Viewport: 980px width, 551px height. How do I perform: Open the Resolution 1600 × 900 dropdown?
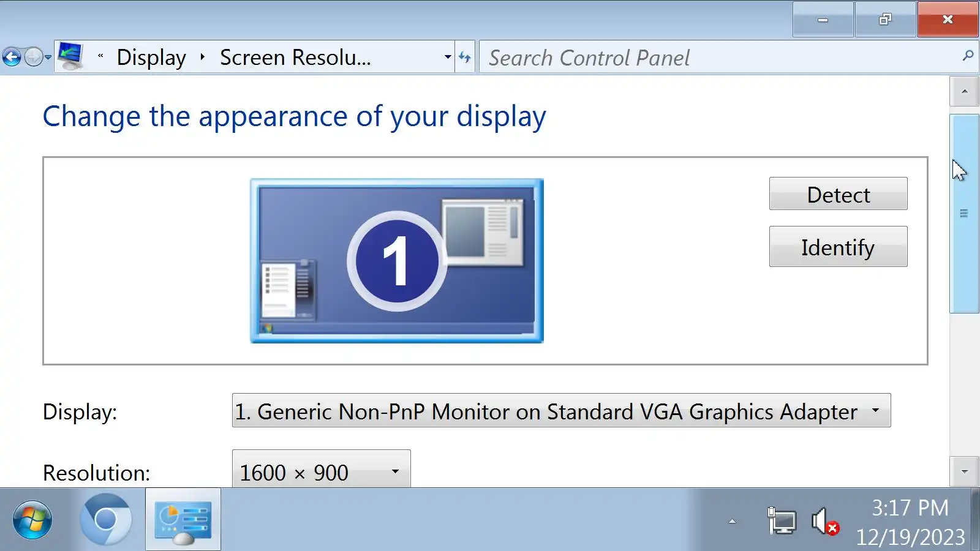click(x=321, y=470)
